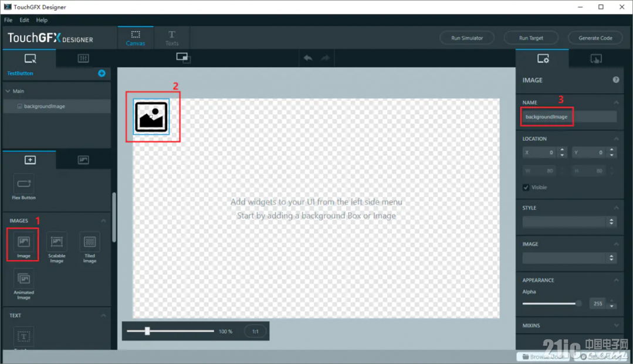
Task: Add an Animated Image widget
Action: tap(23, 285)
